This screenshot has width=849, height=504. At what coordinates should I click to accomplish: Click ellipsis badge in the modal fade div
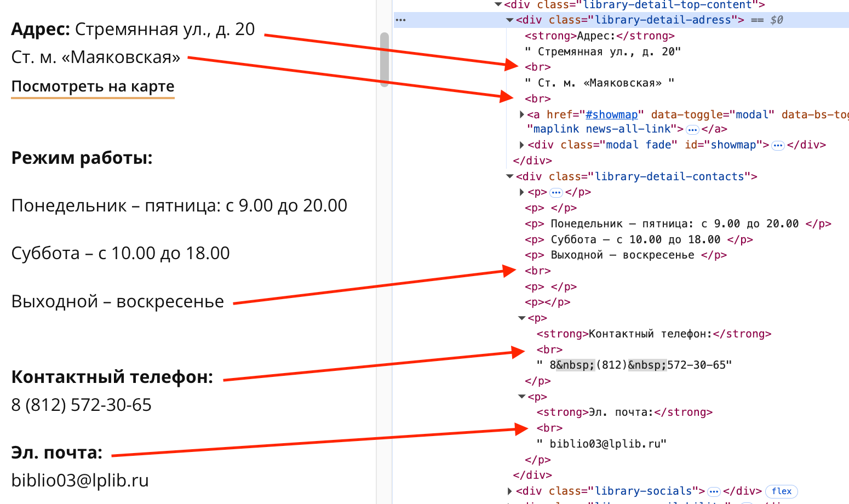click(x=778, y=146)
